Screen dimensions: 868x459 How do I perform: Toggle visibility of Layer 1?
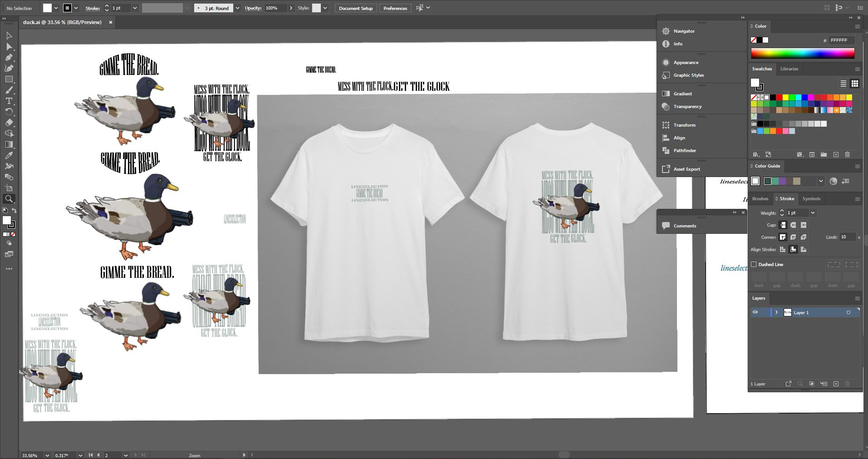(755, 312)
